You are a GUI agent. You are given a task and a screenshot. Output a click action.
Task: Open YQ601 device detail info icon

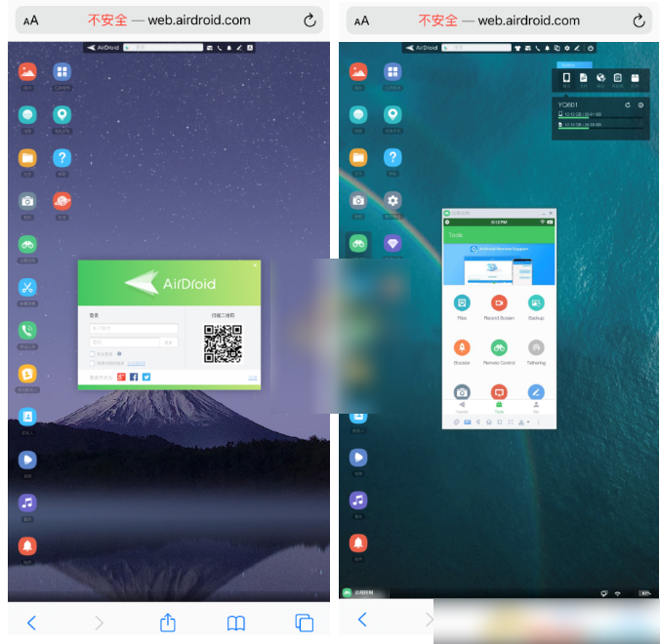640,105
